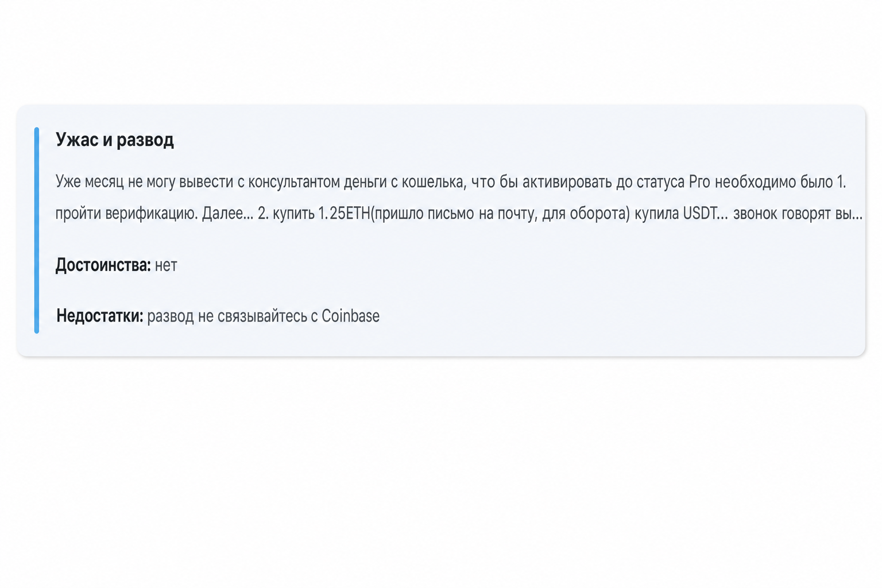Click the "нет" advantages value
The image size is (882, 588).
[166, 266]
